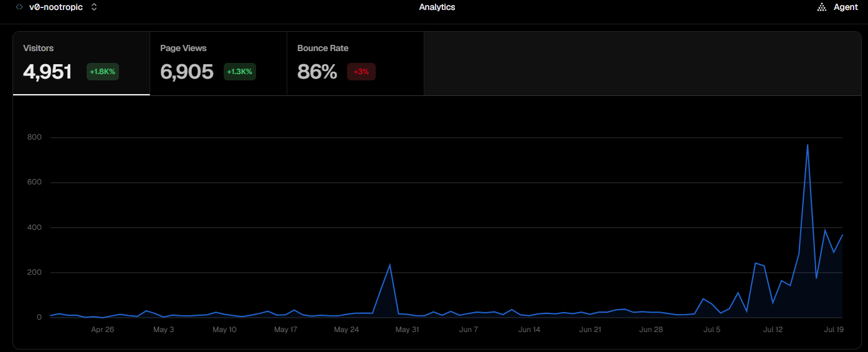The width and height of the screenshot is (868, 352).
Task: Click the Analytics page title
Action: tap(437, 7)
